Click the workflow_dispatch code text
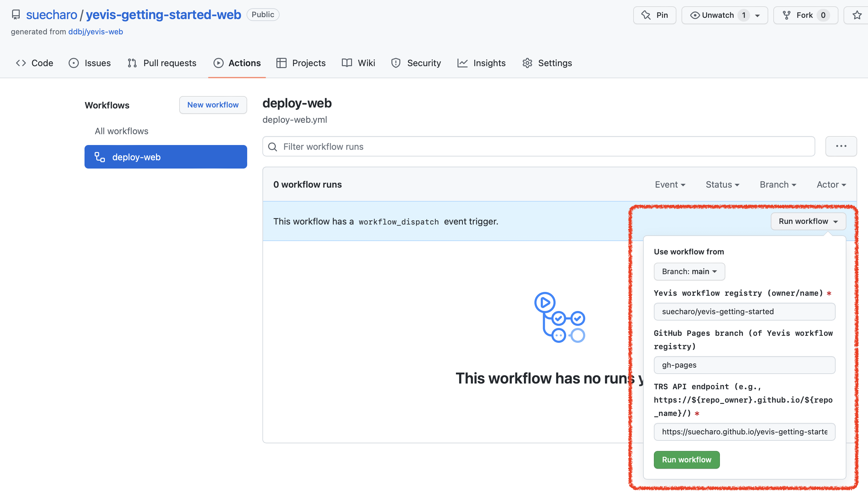The width and height of the screenshot is (868, 491). tap(399, 222)
